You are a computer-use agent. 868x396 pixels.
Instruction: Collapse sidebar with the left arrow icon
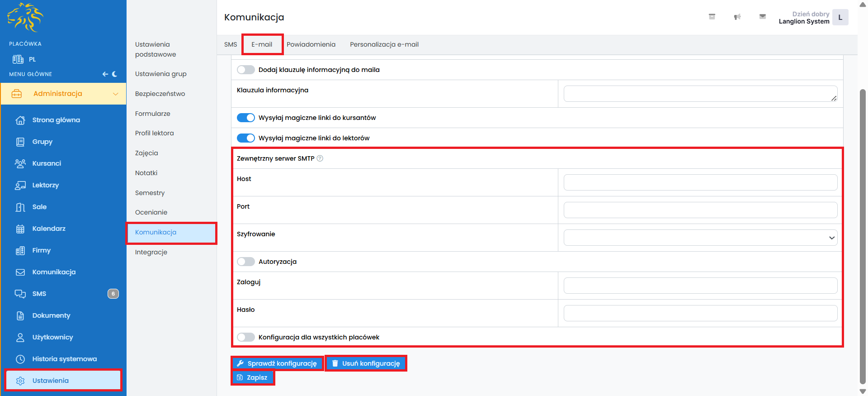pos(105,74)
